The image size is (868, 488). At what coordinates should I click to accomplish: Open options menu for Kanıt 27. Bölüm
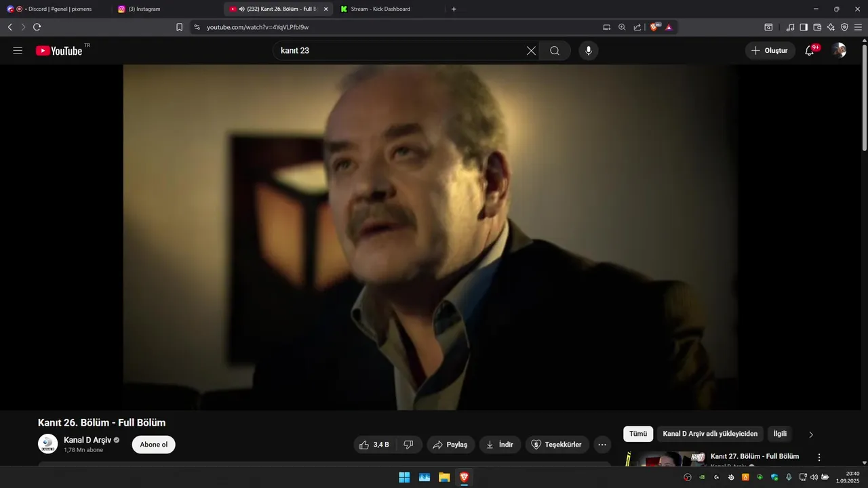819,457
